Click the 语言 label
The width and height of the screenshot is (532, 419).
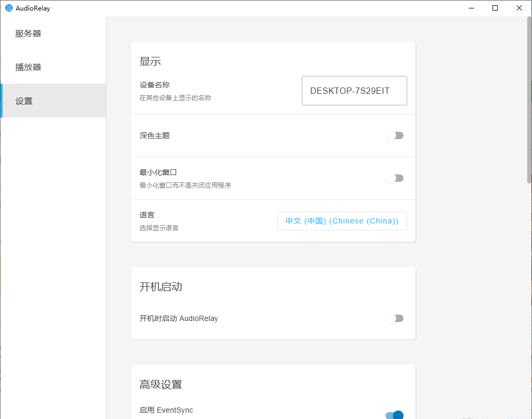[147, 215]
